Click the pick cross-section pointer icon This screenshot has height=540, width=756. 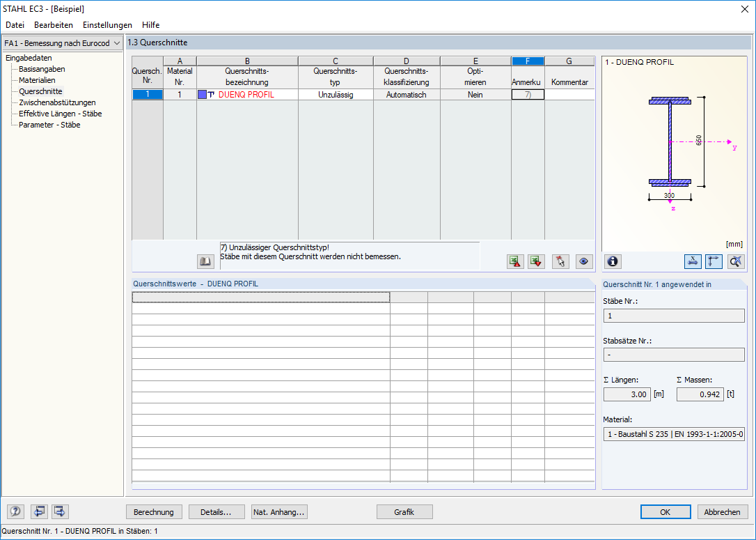click(x=560, y=261)
